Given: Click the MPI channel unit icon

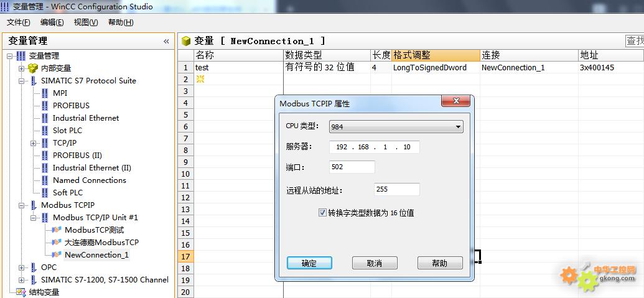Looking at the screenshot, I should pos(45,93).
